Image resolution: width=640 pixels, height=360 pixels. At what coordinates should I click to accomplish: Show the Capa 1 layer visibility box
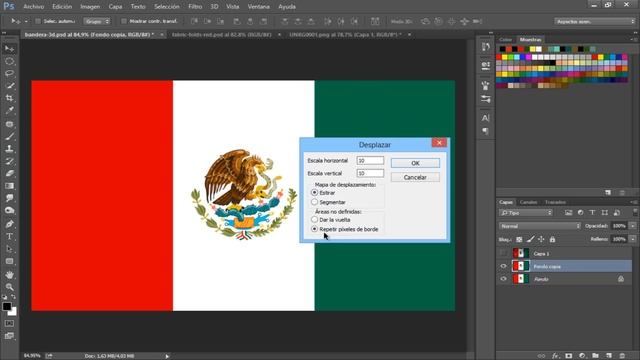pos(503,253)
